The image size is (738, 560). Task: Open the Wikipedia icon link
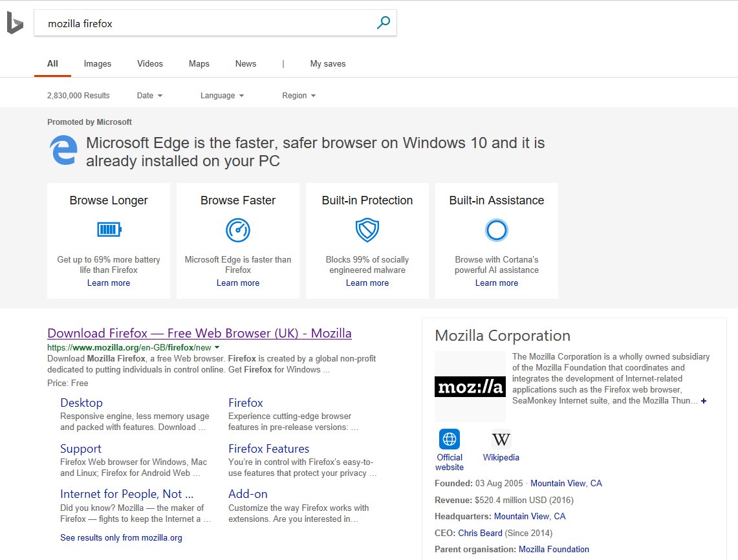(501, 440)
